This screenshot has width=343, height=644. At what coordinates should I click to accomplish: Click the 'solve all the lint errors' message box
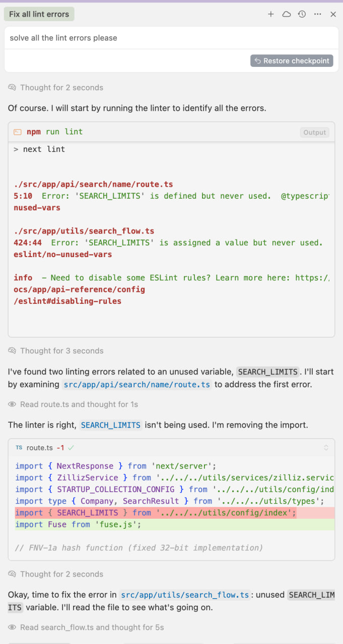click(171, 38)
